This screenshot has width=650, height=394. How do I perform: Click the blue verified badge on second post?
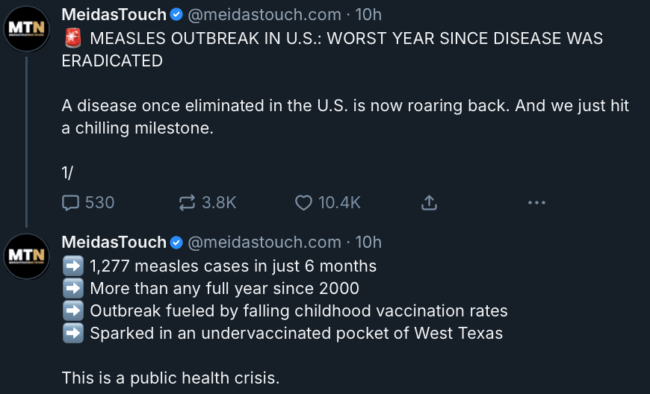tap(177, 243)
